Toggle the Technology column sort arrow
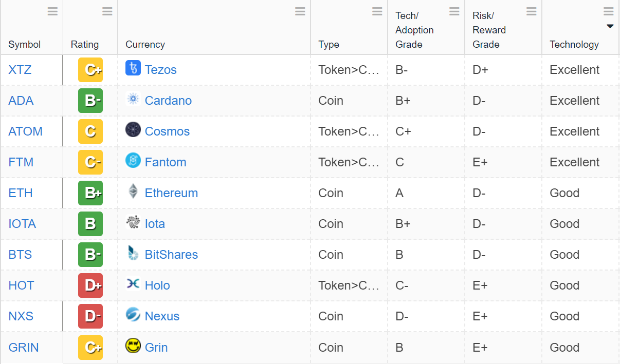This screenshot has width=620, height=364. pyautogui.click(x=610, y=26)
